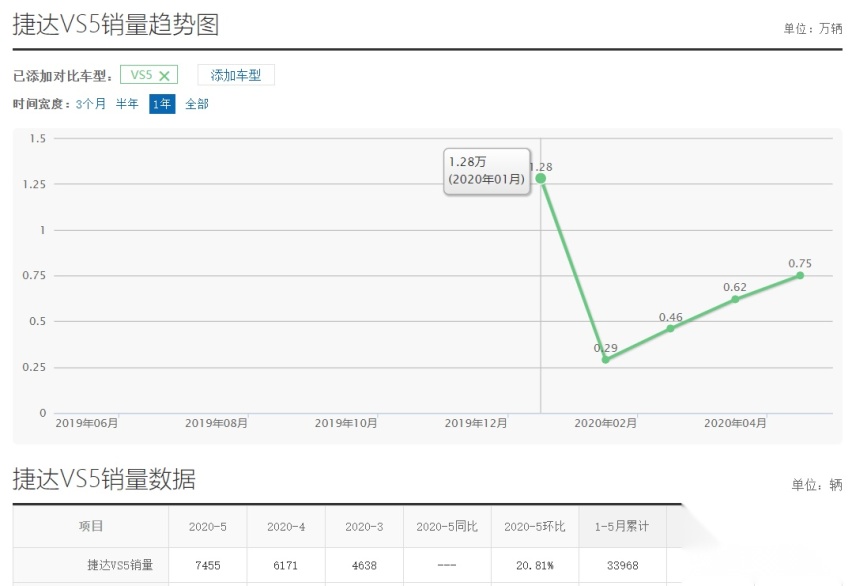852x586 pixels.
Task: Click the 2020-5环比 column header
Action: [x=535, y=526]
